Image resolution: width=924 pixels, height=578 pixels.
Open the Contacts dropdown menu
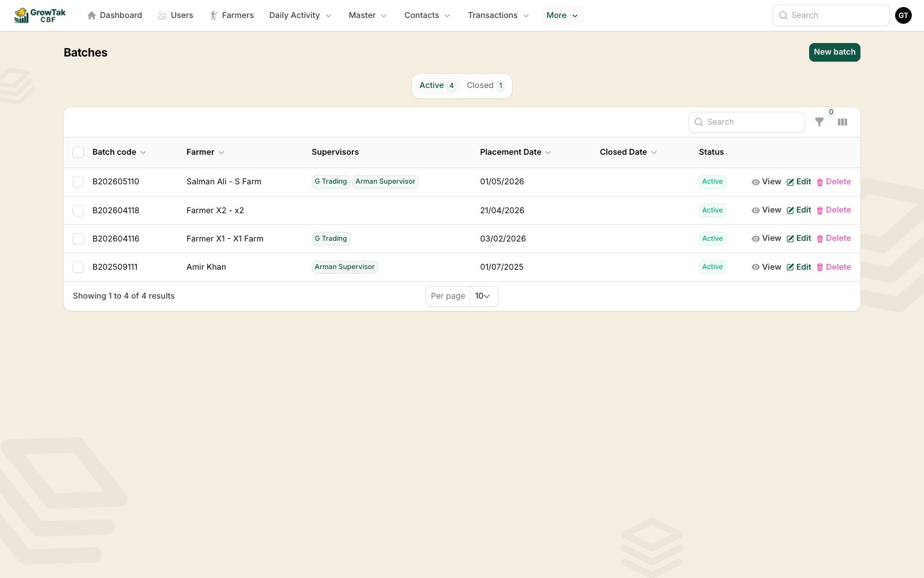coord(427,15)
